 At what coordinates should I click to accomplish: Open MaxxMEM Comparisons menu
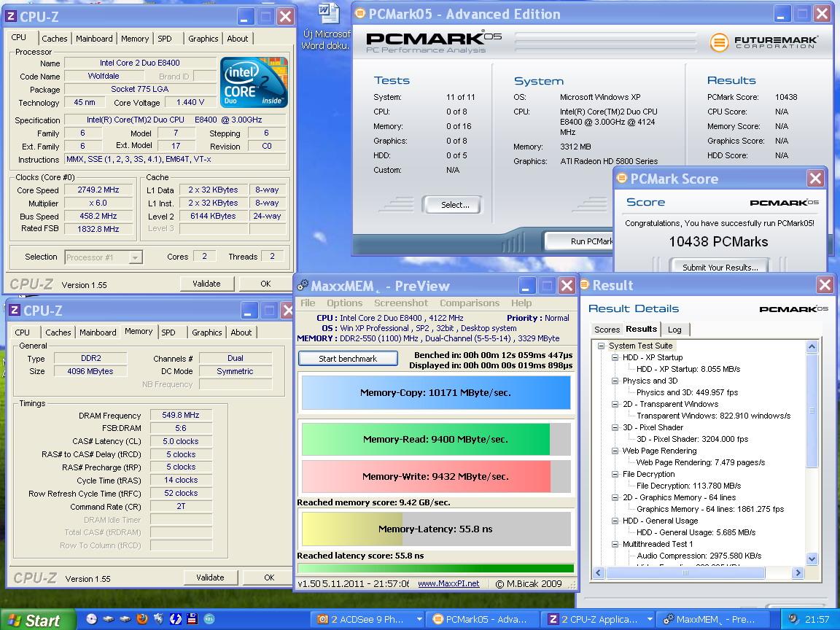(470, 303)
